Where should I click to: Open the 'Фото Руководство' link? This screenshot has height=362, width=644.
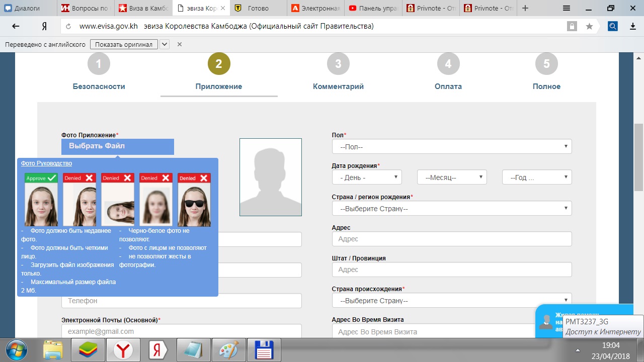(46, 163)
